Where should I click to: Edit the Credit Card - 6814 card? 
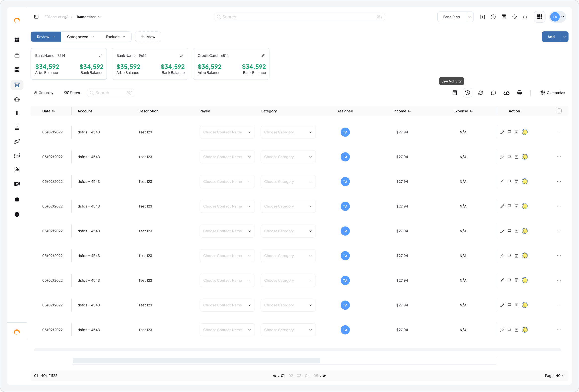coord(263,55)
